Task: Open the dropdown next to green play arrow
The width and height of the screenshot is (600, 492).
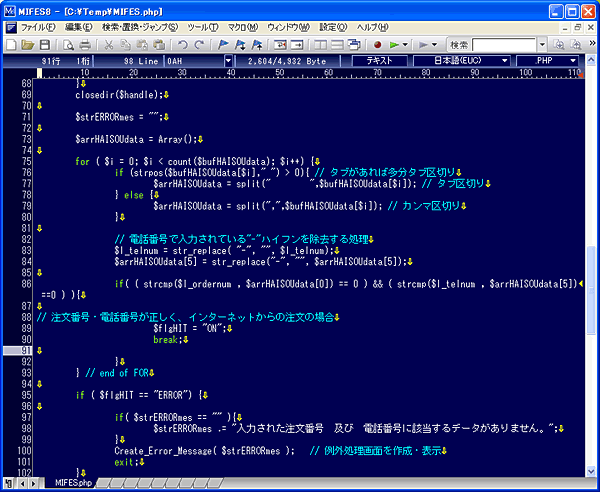Action: 405,45
